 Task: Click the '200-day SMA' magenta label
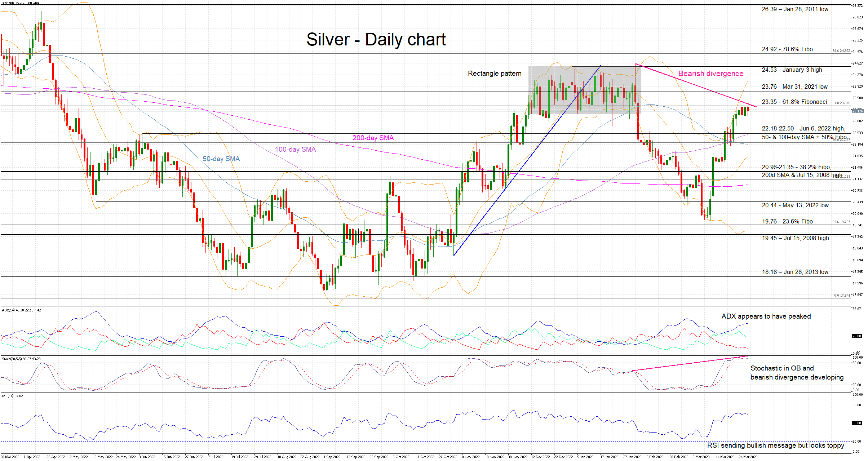point(373,138)
